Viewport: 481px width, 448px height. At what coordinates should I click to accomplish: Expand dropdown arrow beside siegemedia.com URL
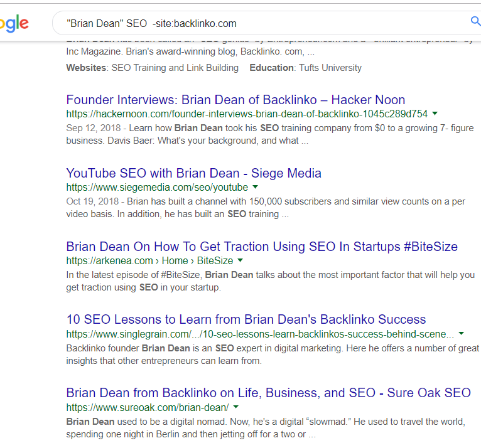(x=256, y=187)
